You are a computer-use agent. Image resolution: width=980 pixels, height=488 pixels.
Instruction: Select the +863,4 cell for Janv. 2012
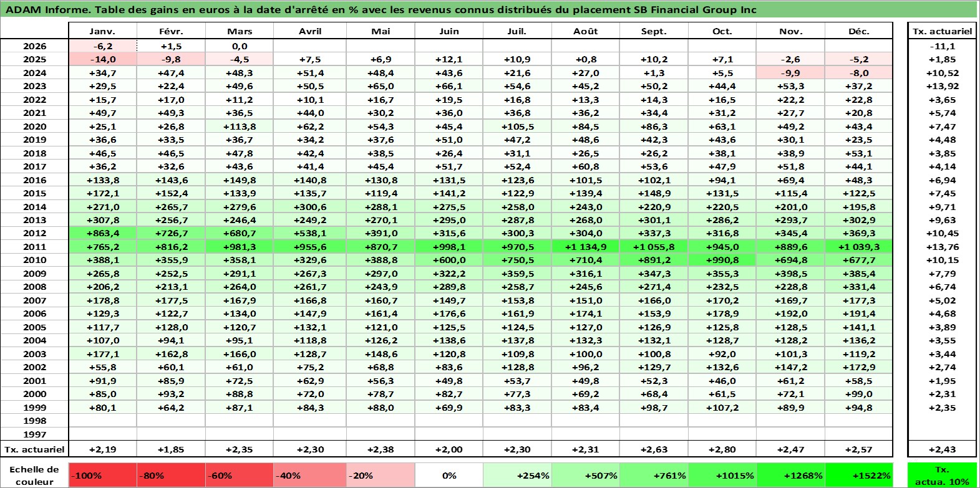coord(102,233)
